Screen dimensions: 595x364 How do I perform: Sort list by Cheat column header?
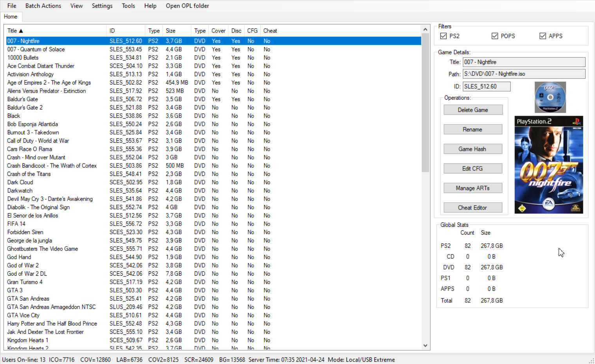click(x=270, y=30)
